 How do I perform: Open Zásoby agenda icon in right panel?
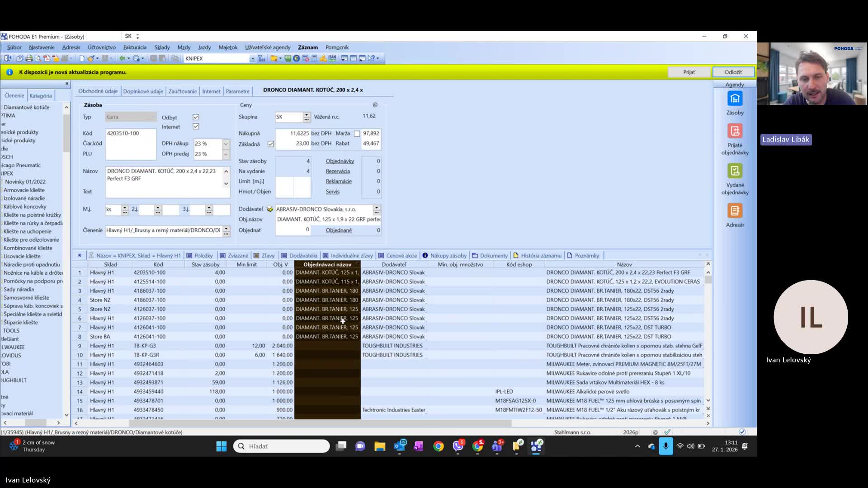click(735, 99)
